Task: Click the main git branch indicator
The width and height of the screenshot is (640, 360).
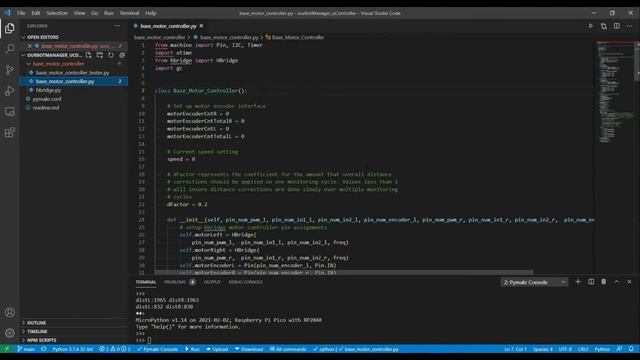Action: tap(26, 349)
